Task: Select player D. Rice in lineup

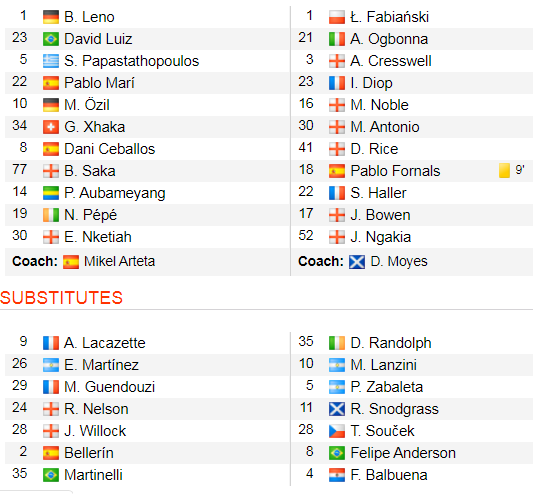Action: 374,149
